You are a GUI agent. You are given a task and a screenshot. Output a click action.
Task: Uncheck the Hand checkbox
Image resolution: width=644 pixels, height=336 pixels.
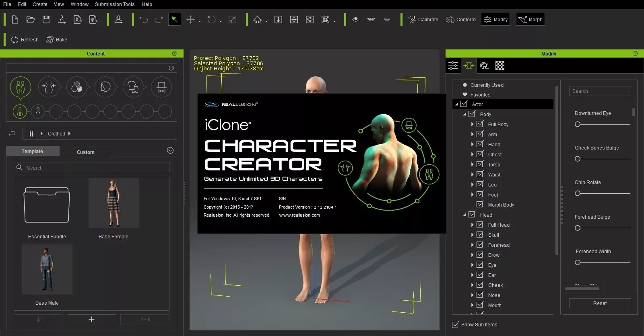480,144
